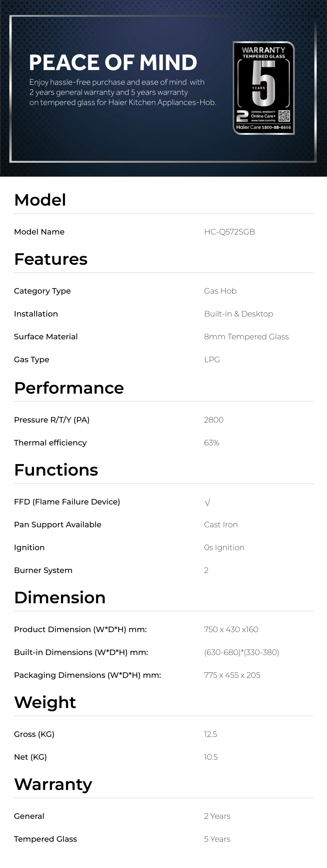
Task: Click the Cast Iron pan support value
Action: click(x=221, y=525)
